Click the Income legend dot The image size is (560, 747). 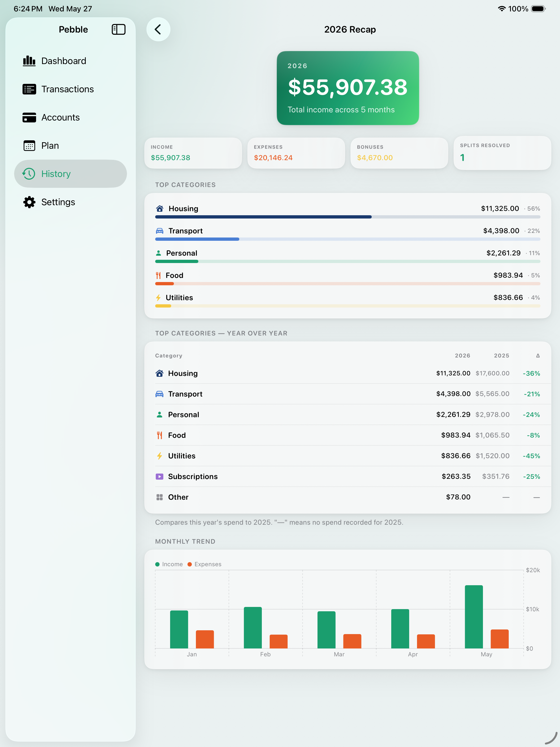point(157,564)
